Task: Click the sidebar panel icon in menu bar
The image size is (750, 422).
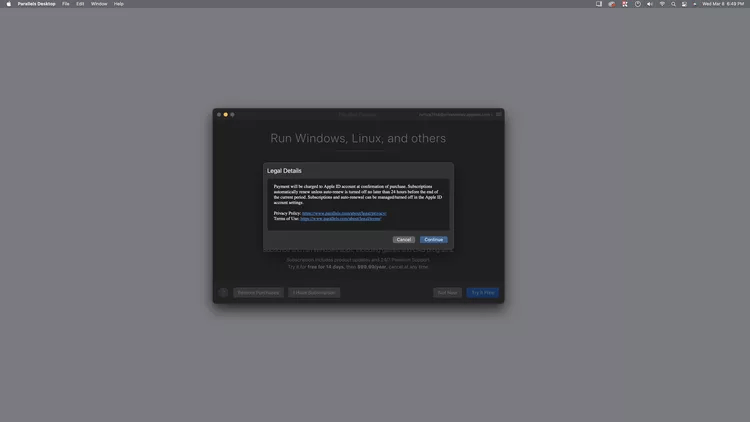Action: click(x=598, y=4)
